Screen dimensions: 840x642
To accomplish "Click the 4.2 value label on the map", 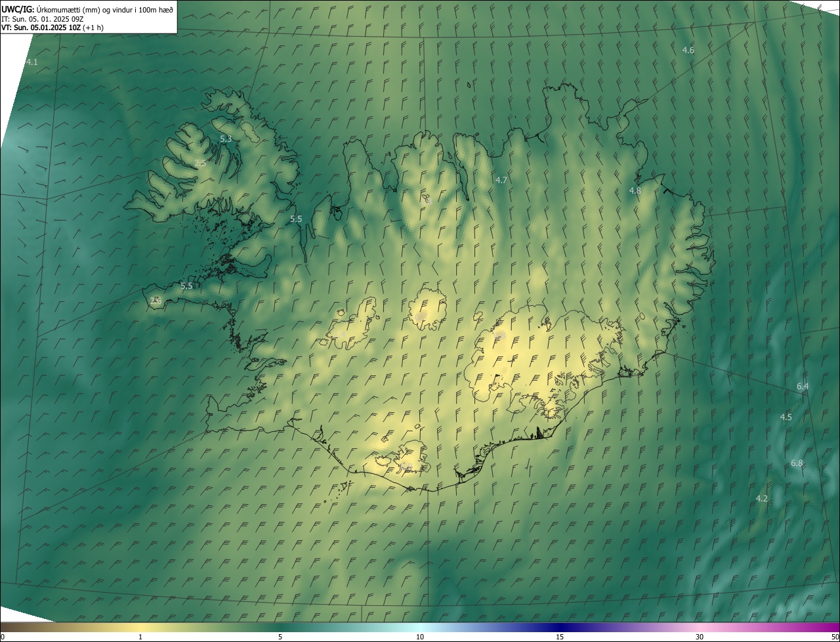I will 761,499.
